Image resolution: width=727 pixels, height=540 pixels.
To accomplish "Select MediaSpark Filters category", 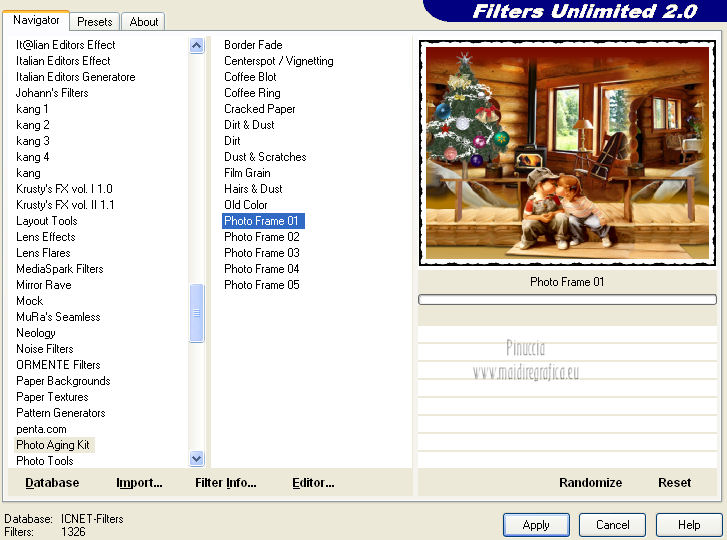I will pos(59,269).
